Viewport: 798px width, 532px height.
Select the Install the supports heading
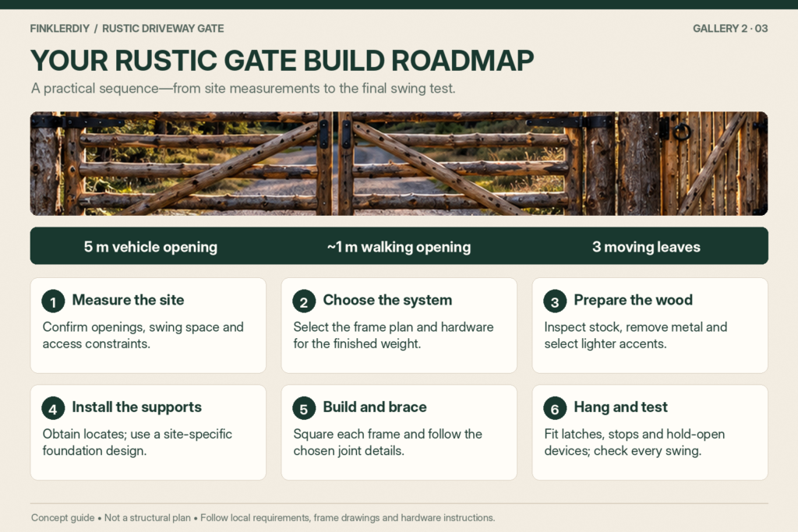(x=137, y=407)
